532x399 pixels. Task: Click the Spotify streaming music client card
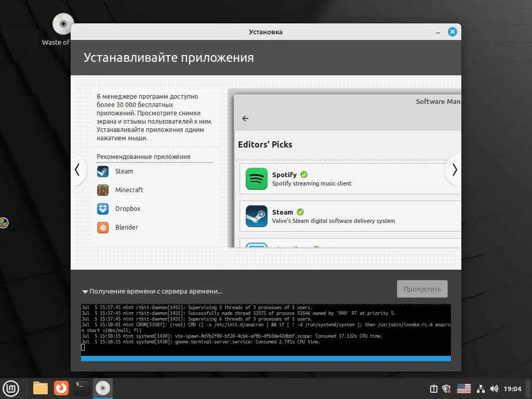tap(350, 179)
